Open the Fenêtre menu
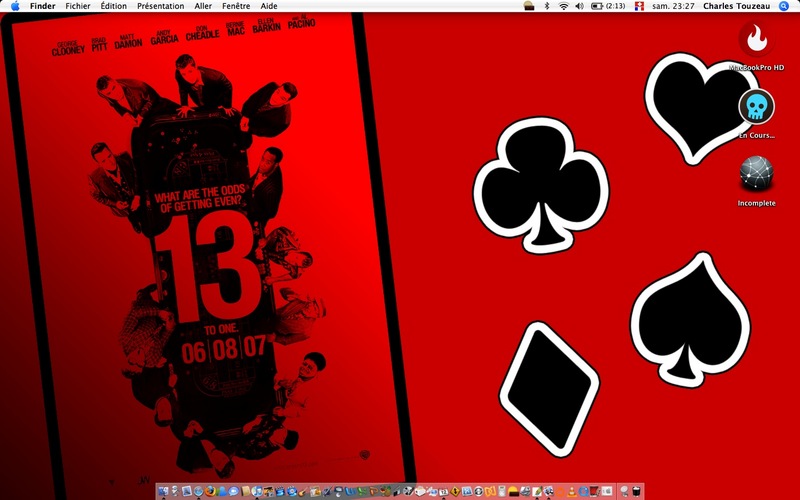Image resolution: width=800 pixels, height=500 pixels. pyautogui.click(x=236, y=6)
